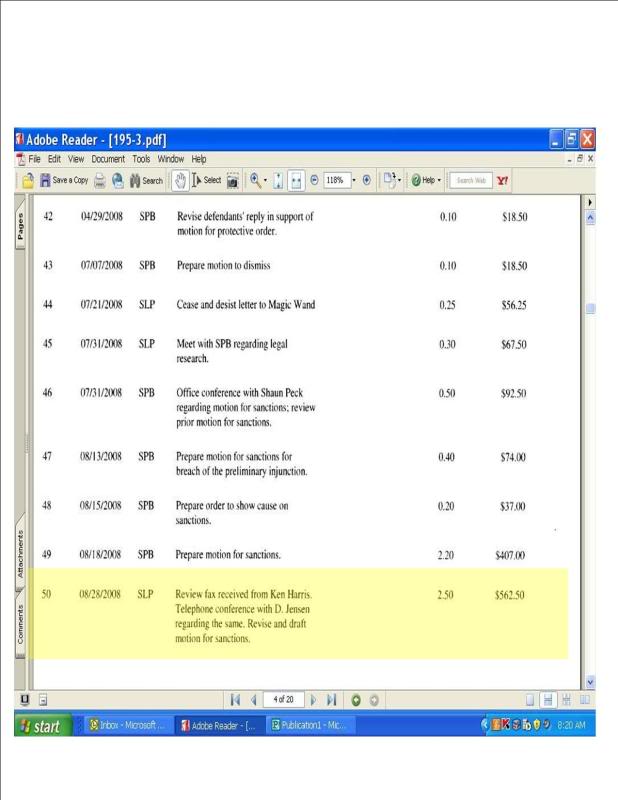618x800 pixels.
Task: Click the page number field
Action: point(283,699)
